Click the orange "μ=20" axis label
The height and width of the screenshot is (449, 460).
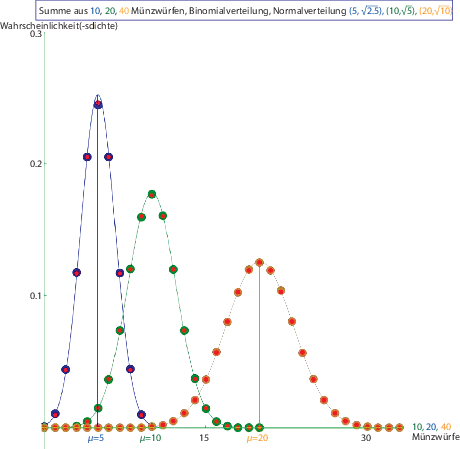pyautogui.click(x=257, y=438)
